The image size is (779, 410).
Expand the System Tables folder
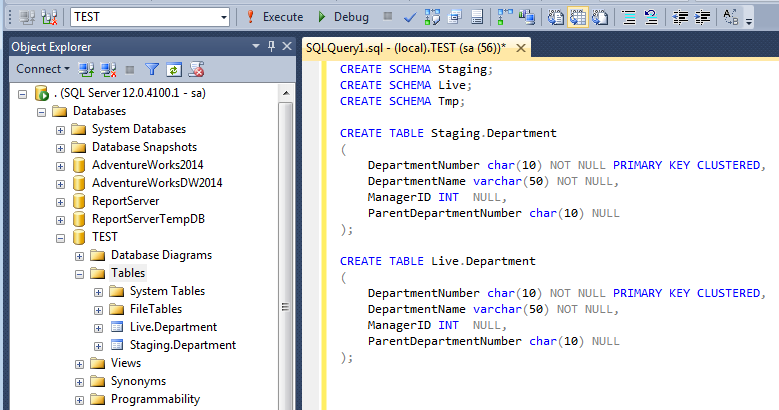click(x=98, y=292)
